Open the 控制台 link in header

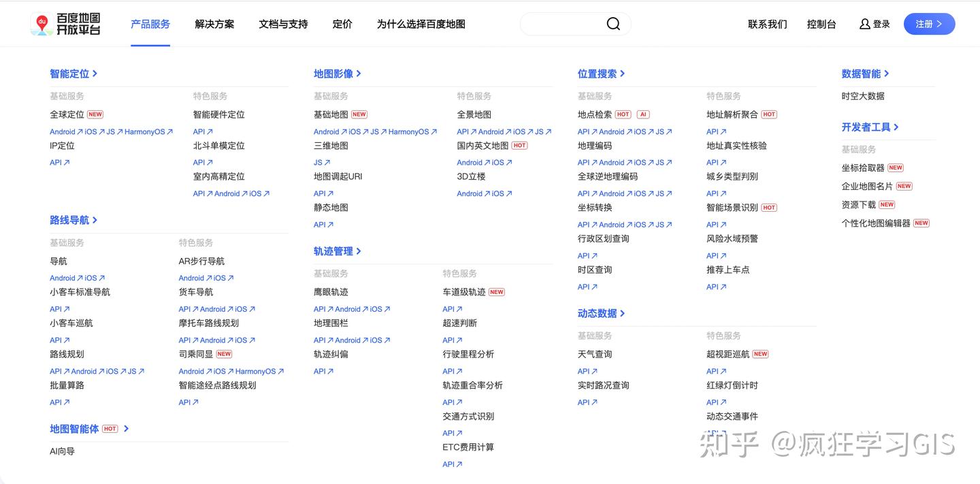tap(821, 24)
